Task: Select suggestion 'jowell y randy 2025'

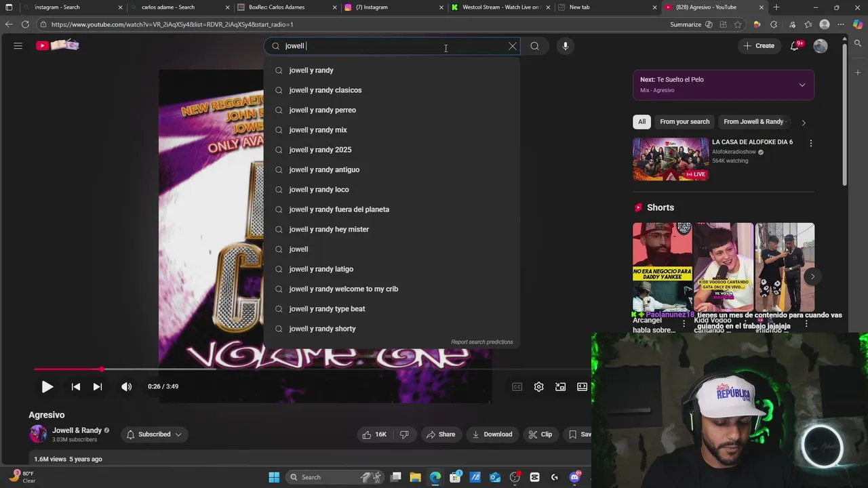Action: tap(392, 150)
